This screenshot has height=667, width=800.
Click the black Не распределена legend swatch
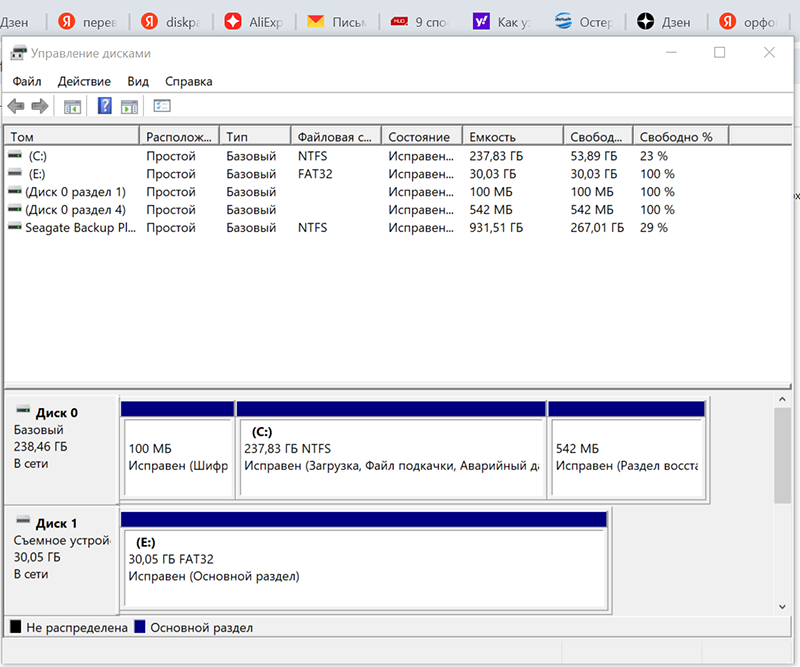pyautogui.click(x=16, y=626)
